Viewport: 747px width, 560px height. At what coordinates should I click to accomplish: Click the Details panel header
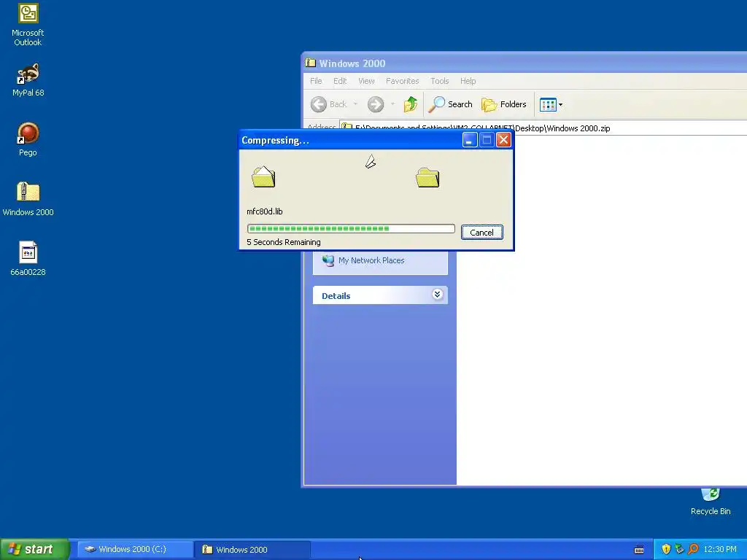(380, 295)
